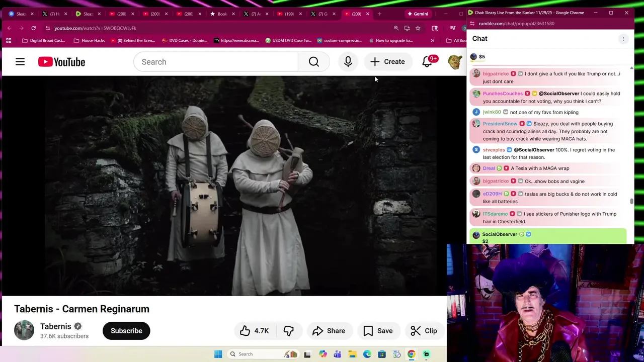
Task: Open the Create menu on YouTube
Action: click(387, 62)
